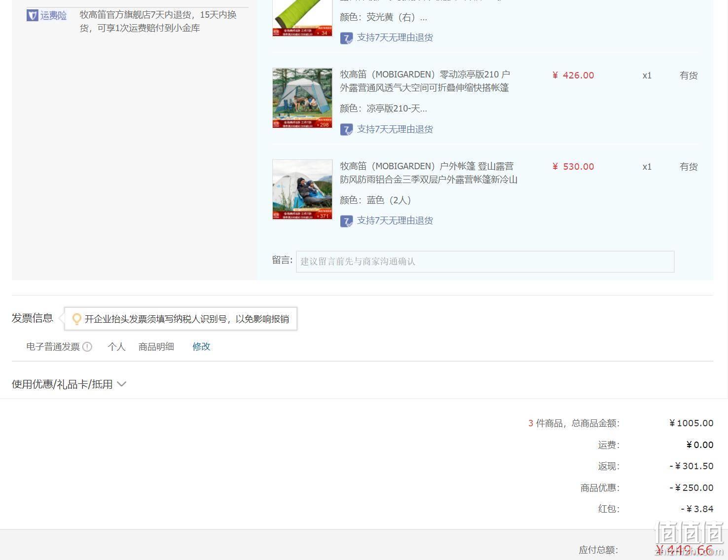Click 支持7天无理由退货 under 凉亭版210 tent
Screen dimensions: 728x560
tap(395, 129)
